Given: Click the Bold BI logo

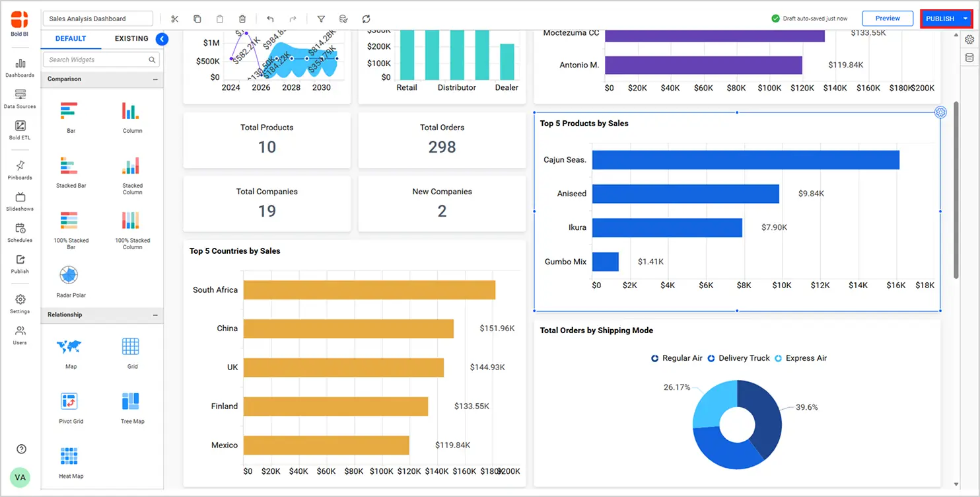Looking at the screenshot, I should [20, 24].
